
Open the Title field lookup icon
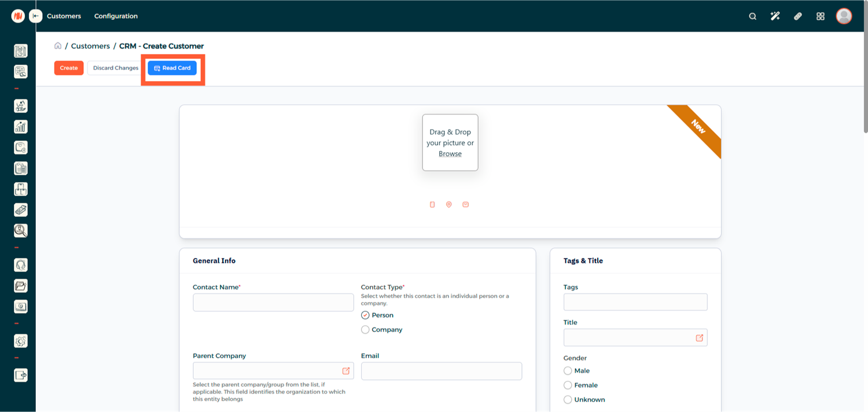[699, 338]
